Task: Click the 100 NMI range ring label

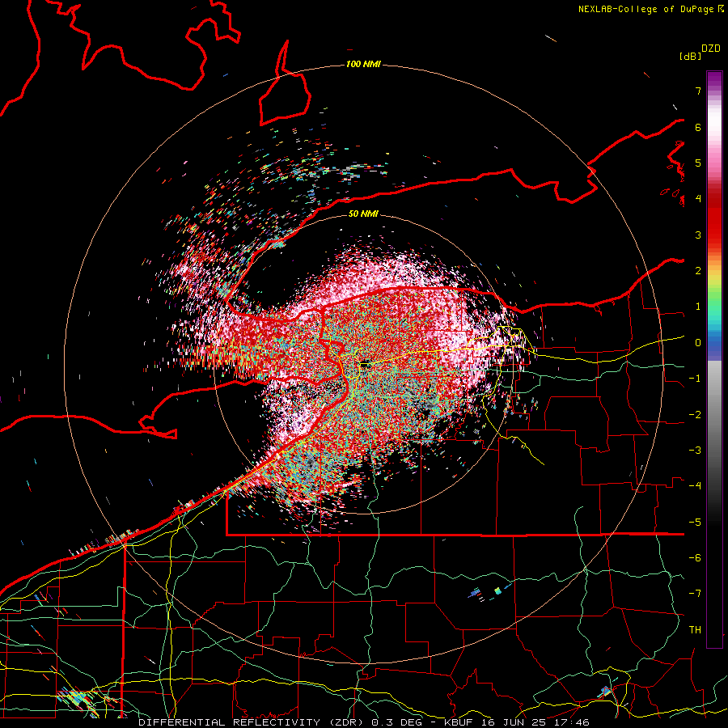Action: (x=363, y=64)
